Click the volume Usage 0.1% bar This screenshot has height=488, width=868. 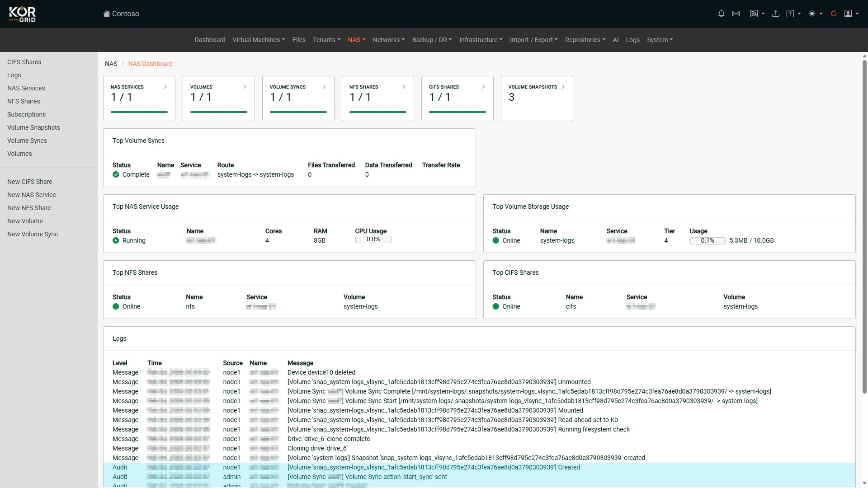point(707,241)
